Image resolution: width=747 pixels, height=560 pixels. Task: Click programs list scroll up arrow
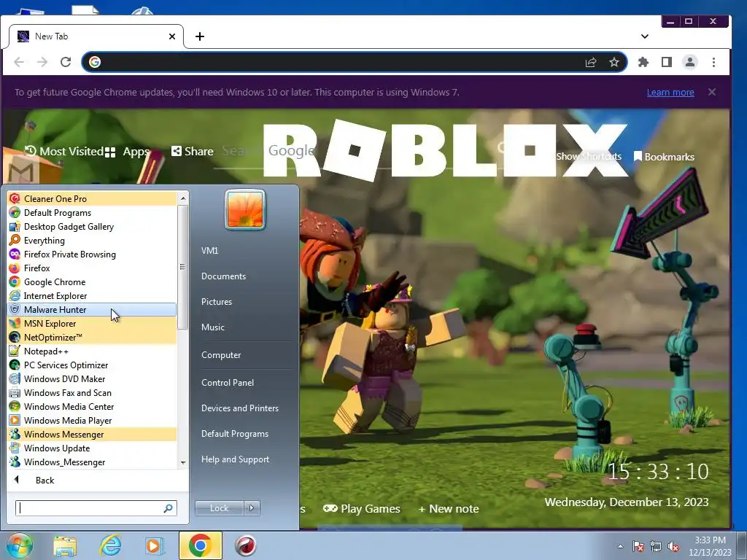point(183,198)
